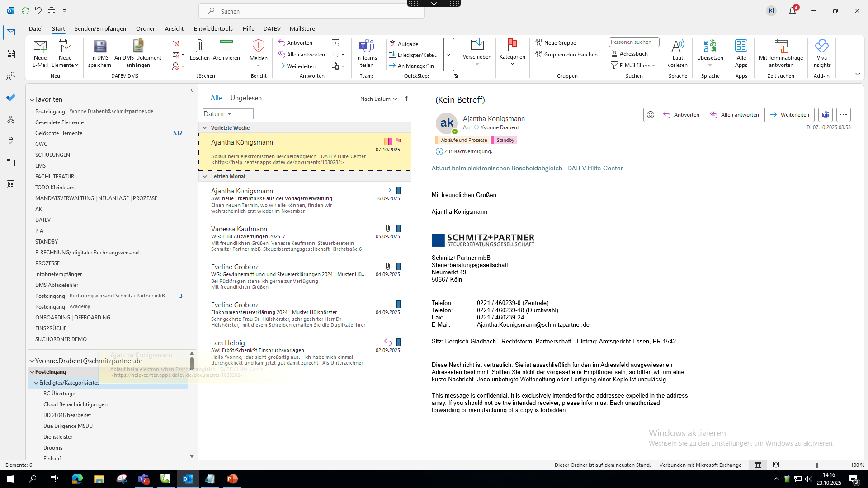Open the Tasks clipboard view in sidebar
The width and height of the screenshot is (868, 488).
(11, 141)
